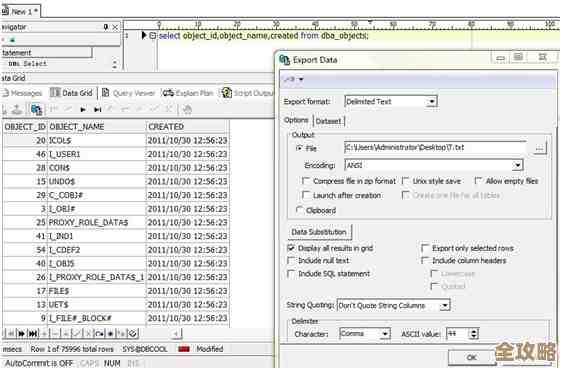This screenshot has height=370, width=562.
Task: Pin the Navigator panel
Action: point(106,27)
